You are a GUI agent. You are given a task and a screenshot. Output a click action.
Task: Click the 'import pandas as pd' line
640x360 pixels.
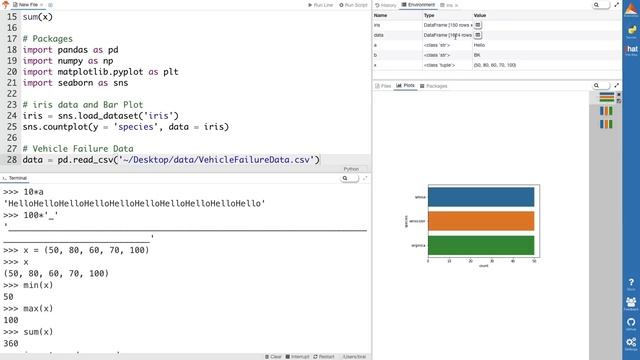click(x=71, y=50)
